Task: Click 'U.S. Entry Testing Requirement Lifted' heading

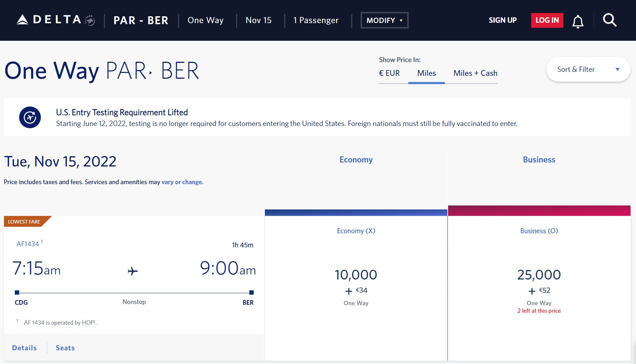Action: point(122,112)
